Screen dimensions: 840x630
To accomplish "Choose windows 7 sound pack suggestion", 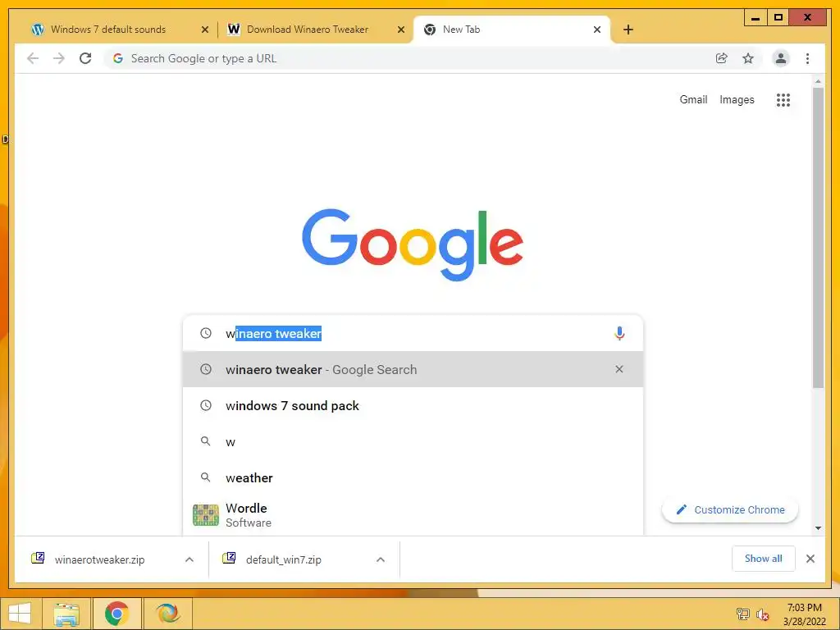I will point(413,405).
